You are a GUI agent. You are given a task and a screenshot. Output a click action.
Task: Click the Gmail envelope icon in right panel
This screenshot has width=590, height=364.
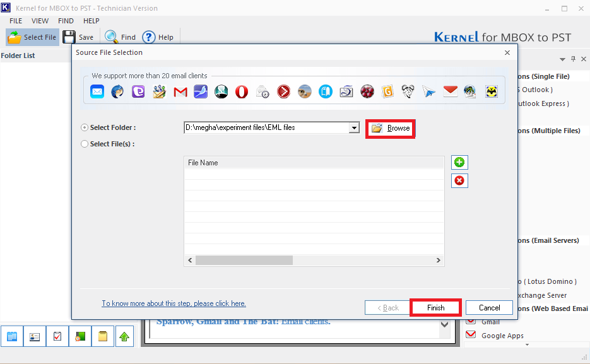[x=471, y=321]
